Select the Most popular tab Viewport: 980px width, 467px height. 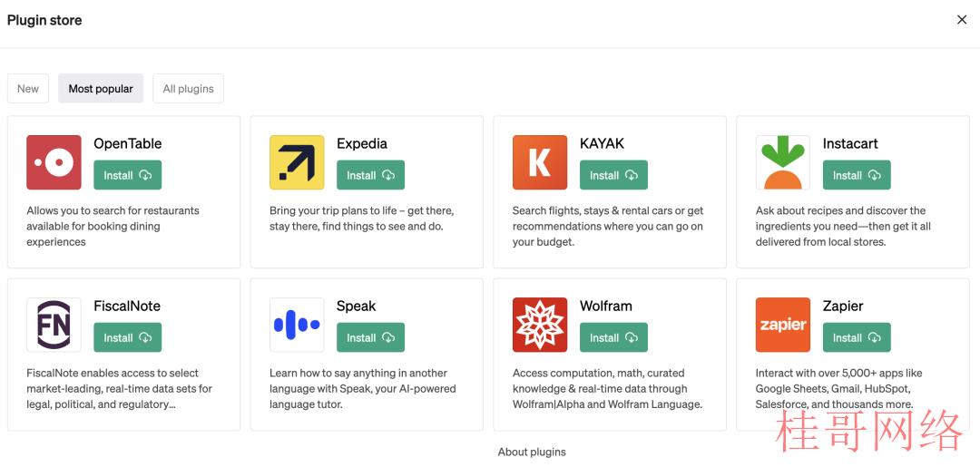(x=101, y=89)
